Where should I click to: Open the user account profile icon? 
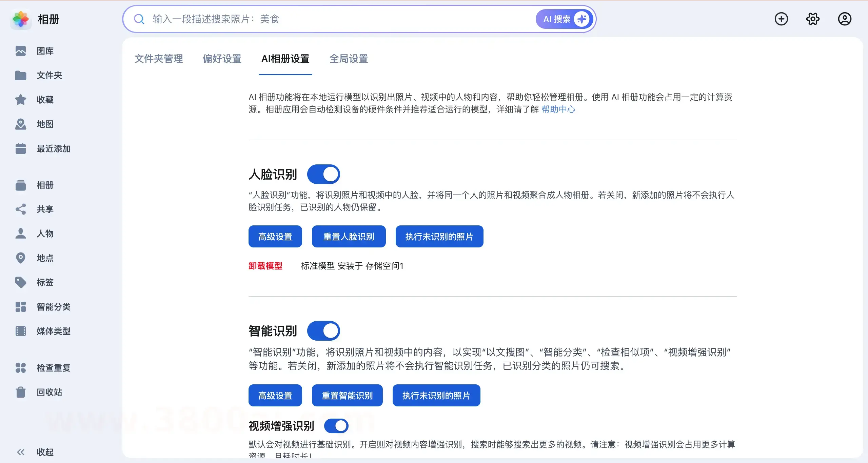(x=844, y=19)
